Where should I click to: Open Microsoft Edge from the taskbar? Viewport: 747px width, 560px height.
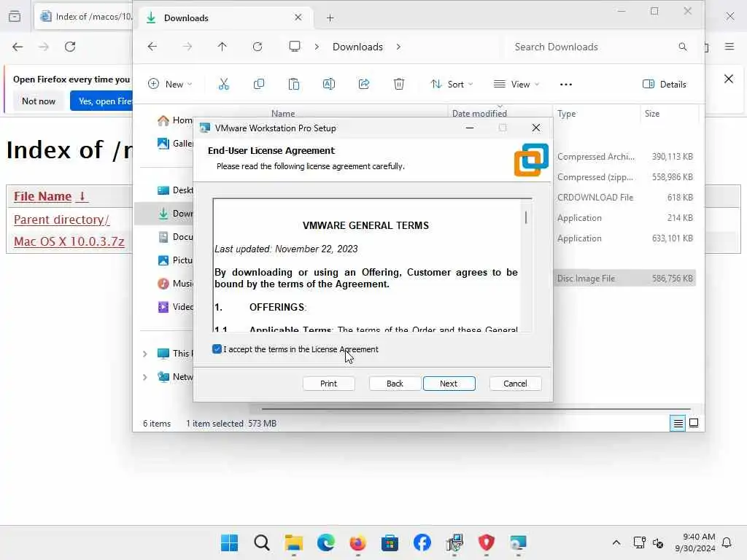[326, 542]
